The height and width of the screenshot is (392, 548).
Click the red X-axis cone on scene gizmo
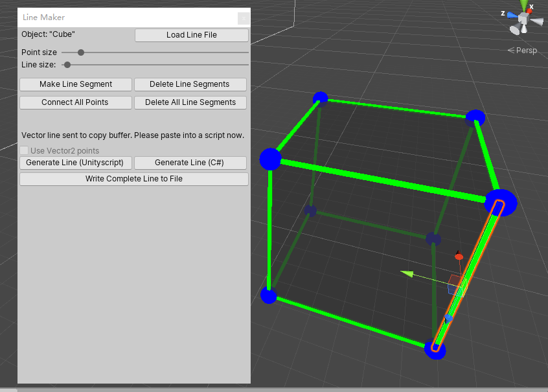point(530,10)
